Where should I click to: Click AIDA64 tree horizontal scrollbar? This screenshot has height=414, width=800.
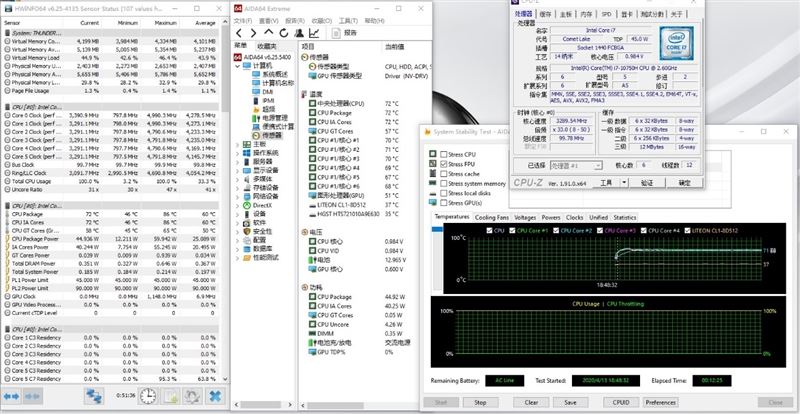click(263, 405)
